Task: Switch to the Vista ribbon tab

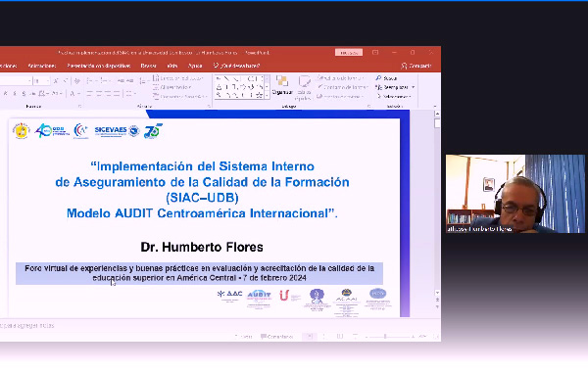Action: pyautogui.click(x=172, y=66)
